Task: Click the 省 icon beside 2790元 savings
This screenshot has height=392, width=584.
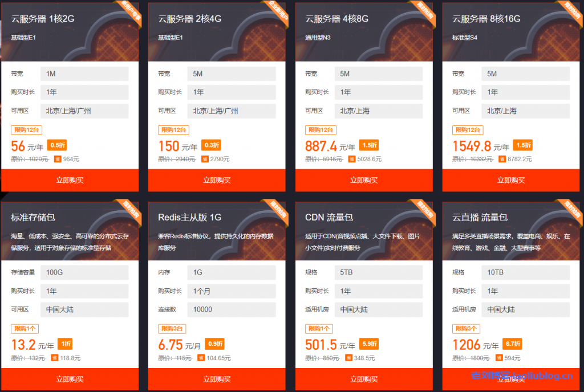Action: click(x=204, y=159)
